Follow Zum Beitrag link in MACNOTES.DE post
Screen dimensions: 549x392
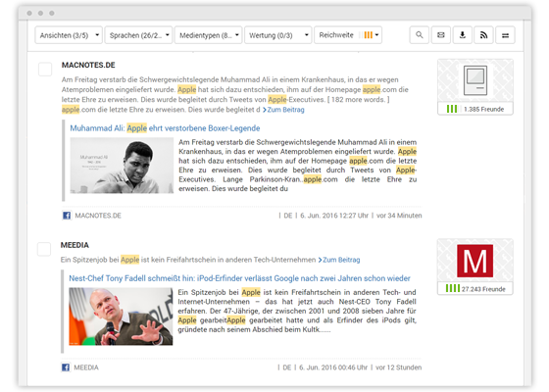pos(283,110)
